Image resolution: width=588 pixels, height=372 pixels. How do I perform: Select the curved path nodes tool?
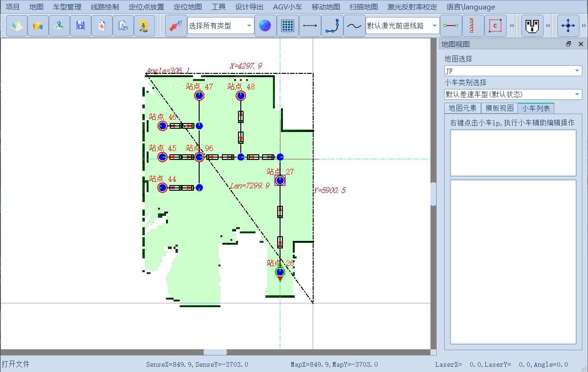pyautogui.click(x=332, y=26)
